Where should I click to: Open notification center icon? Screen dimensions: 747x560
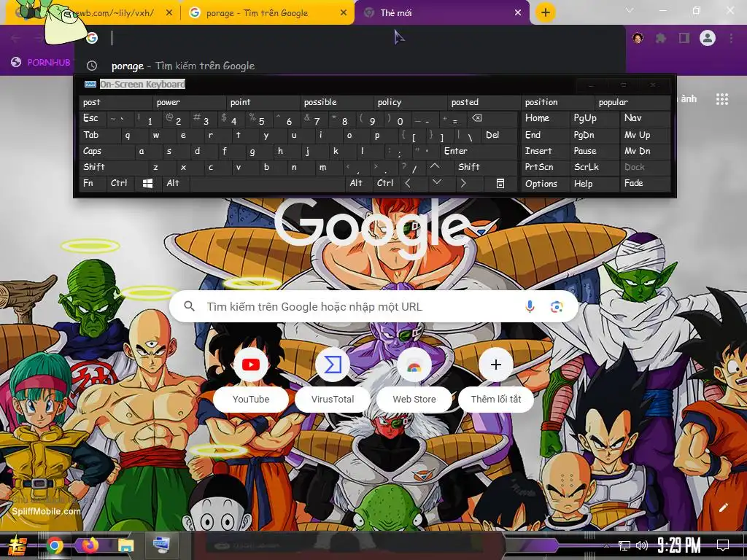click(723, 545)
